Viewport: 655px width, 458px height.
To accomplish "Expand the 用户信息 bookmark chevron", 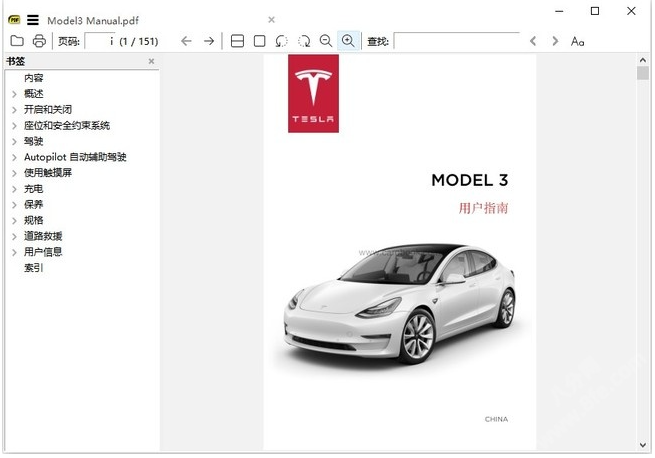I will tap(14, 252).
